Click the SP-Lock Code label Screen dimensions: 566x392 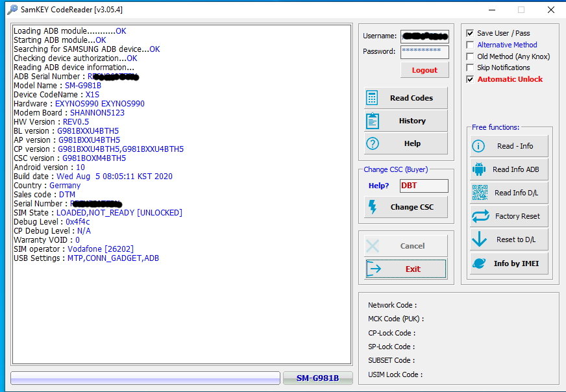[x=391, y=347]
